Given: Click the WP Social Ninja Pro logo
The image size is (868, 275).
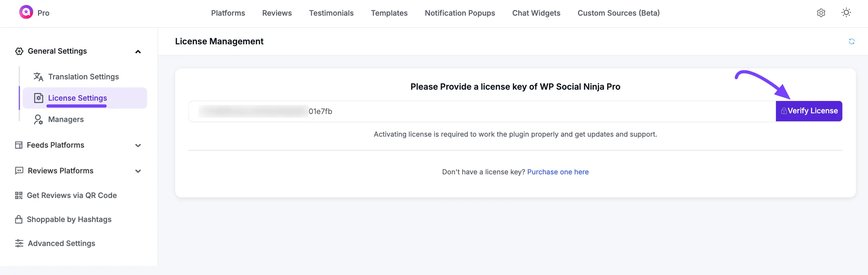Looking at the screenshot, I should (26, 12).
